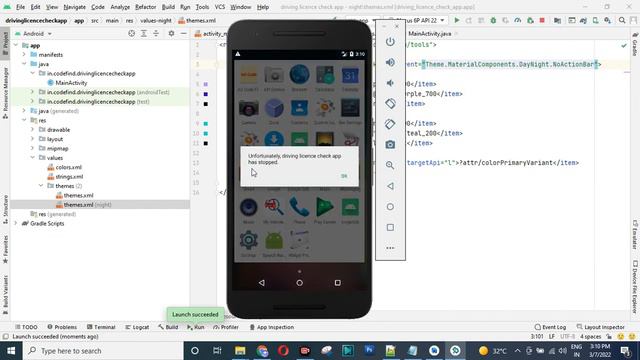Open the Refactor menu
Screen dimensions: 640x360
(x=145, y=7)
